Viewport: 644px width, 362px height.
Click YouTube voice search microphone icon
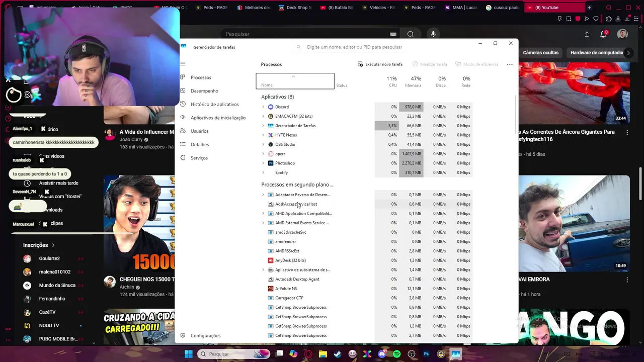pos(433,34)
